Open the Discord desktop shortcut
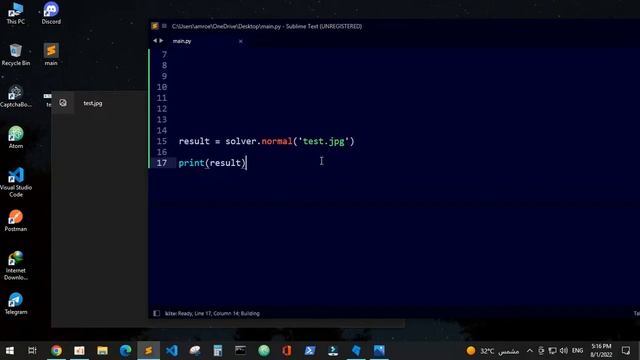The width and height of the screenshot is (640, 360). click(51, 13)
